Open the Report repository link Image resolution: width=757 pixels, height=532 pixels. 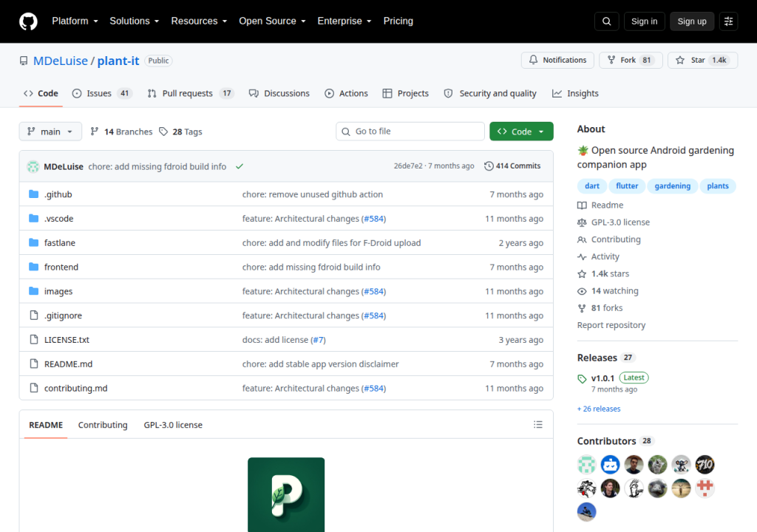pyautogui.click(x=611, y=325)
